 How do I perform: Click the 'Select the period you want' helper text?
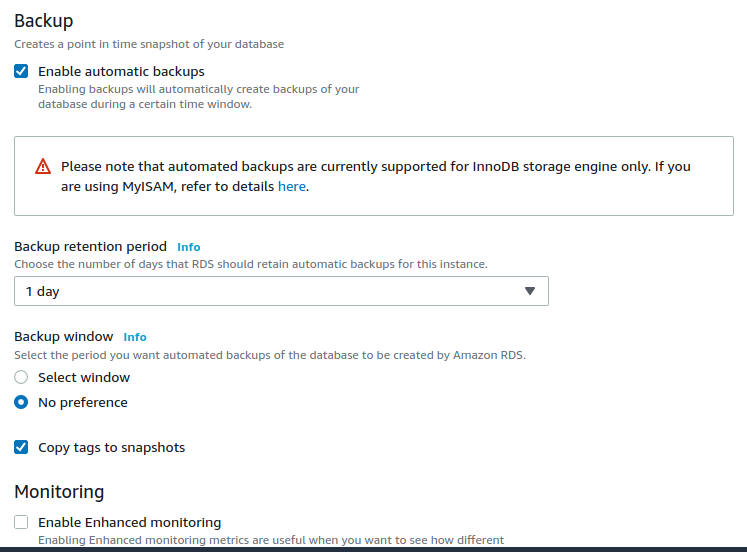[270, 355]
